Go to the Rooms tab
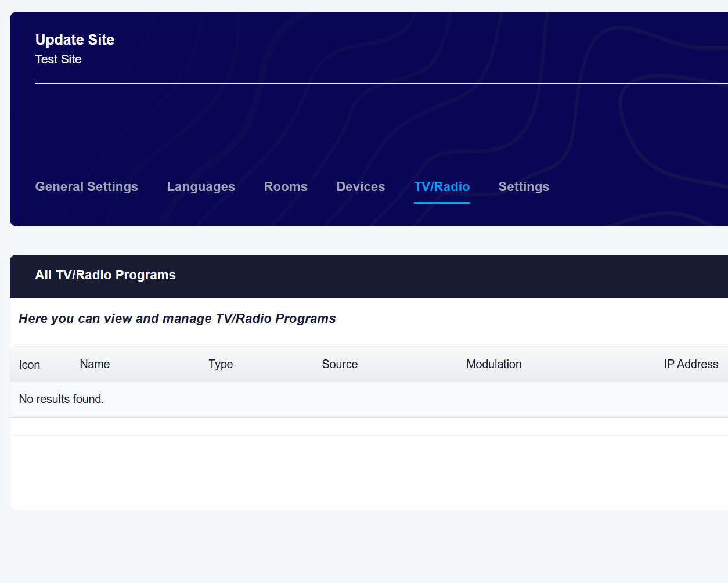Image resolution: width=728 pixels, height=583 pixels. point(286,187)
